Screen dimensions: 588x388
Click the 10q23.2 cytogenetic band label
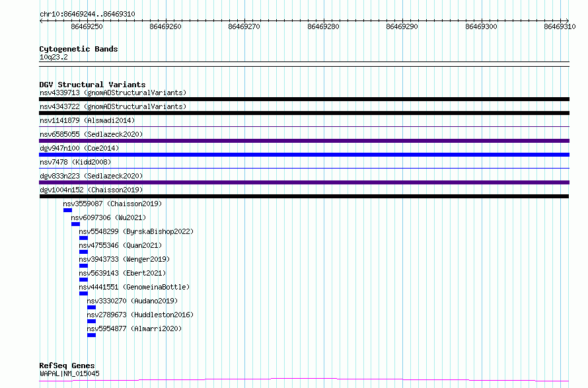[x=54, y=57]
